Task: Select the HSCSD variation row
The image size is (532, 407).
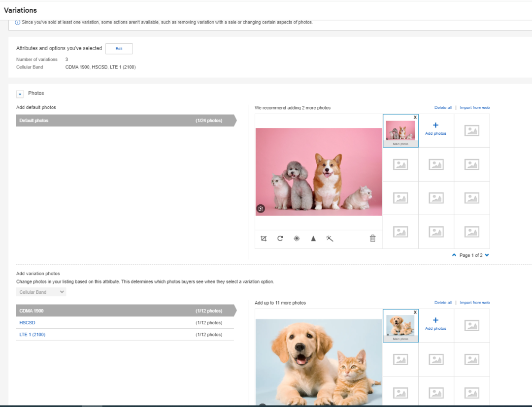Action: pos(27,322)
